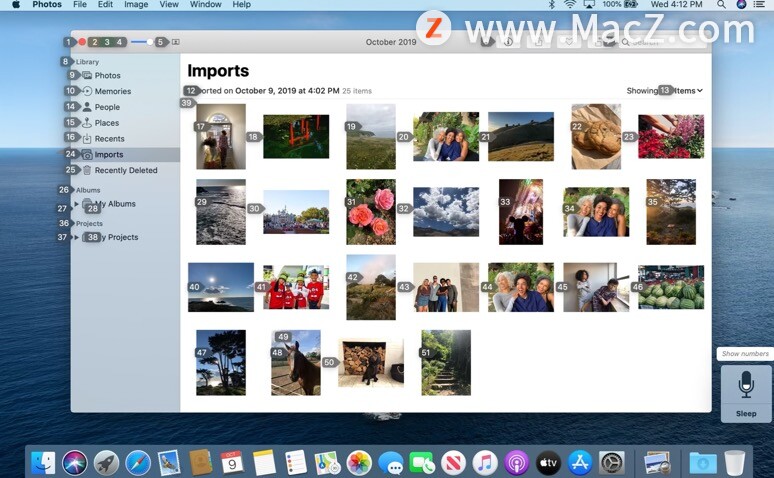Click the Share button in toolbar
This screenshot has height=478, width=774.
click(539, 42)
